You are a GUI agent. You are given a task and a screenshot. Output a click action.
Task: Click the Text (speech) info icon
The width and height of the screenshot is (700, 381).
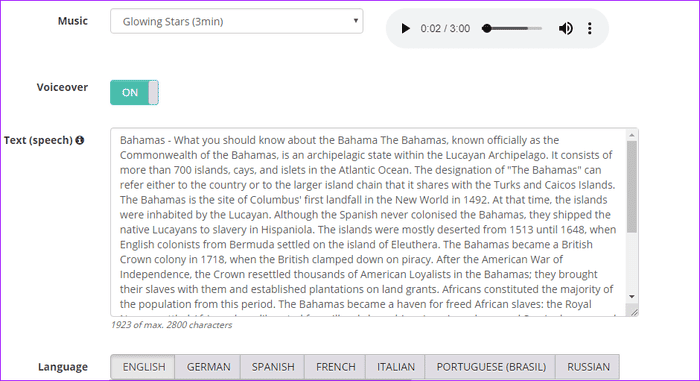(80, 140)
